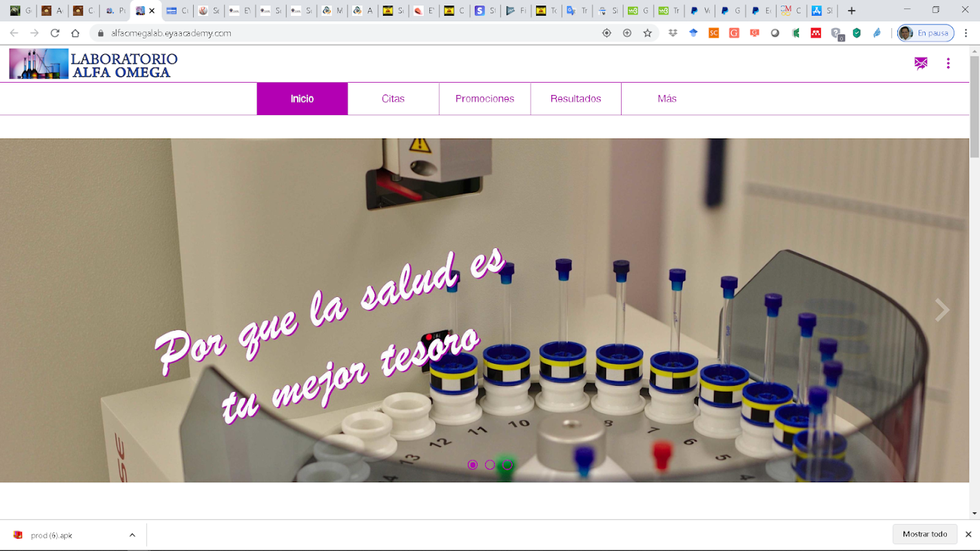
Task: Open the browser home page
Action: coord(76,33)
